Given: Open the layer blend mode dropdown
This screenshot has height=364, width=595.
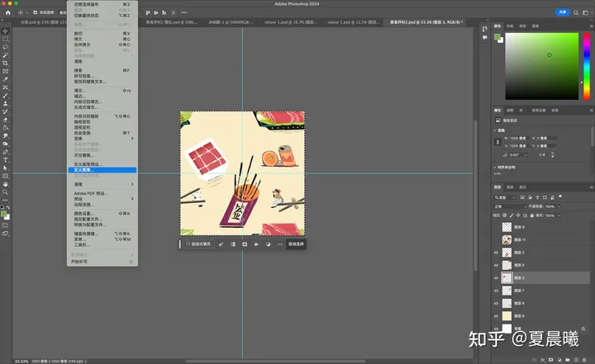Looking at the screenshot, I should (x=511, y=206).
